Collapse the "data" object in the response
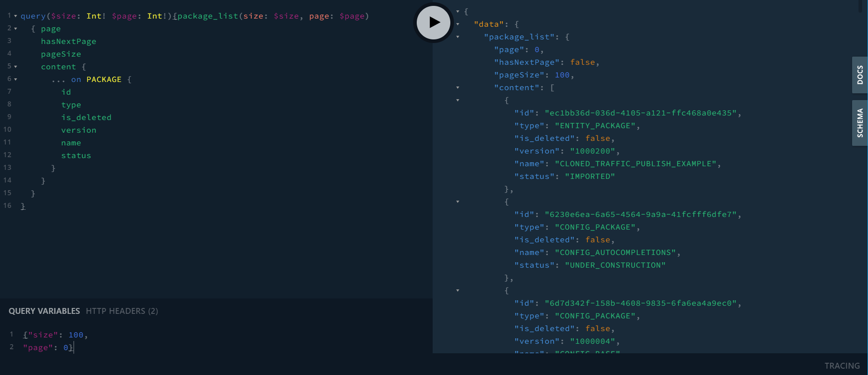Image resolution: width=868 pixels, height=375 pixels. (458, 24)
